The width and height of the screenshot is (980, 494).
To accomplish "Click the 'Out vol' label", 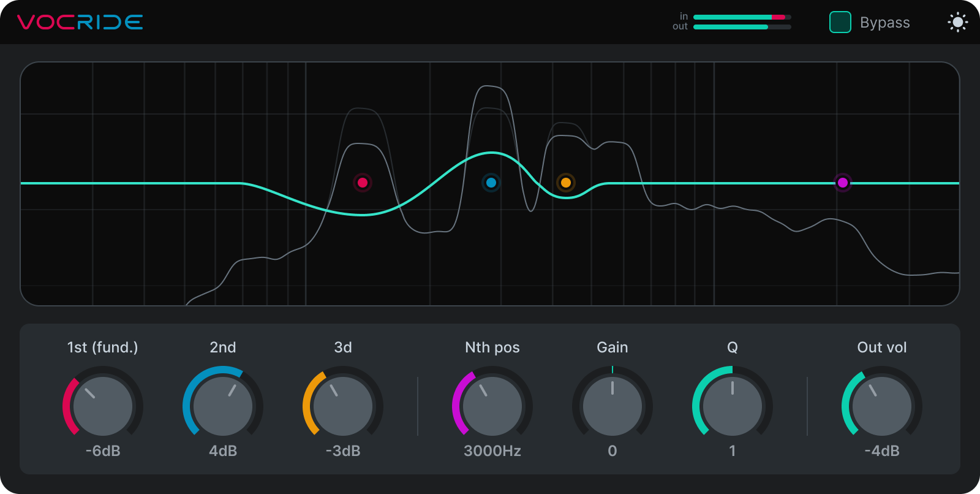I will point(882,348).
